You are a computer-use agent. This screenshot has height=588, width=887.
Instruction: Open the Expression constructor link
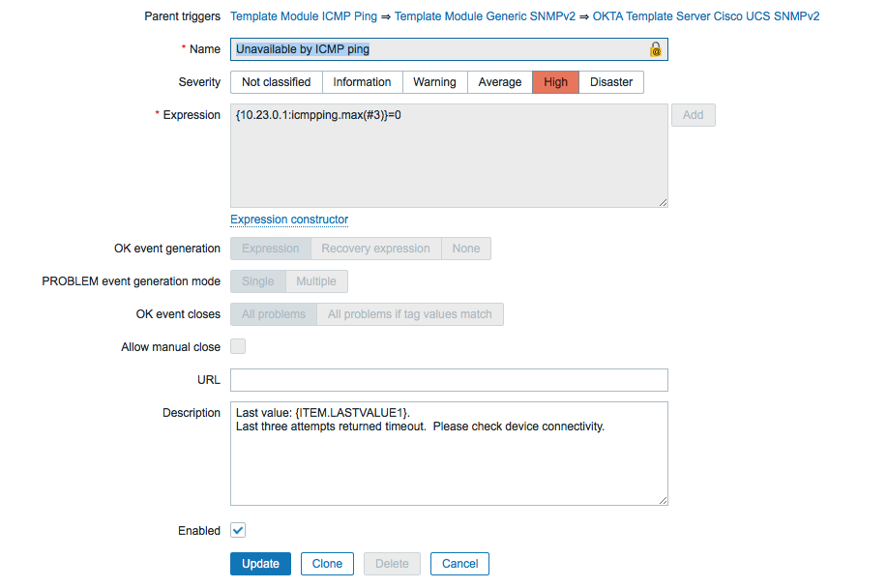(x=289, y=220)
